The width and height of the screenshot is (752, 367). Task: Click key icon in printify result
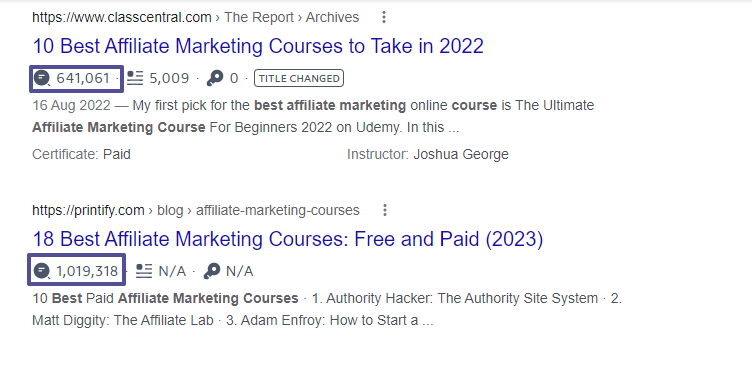point(212,271)
